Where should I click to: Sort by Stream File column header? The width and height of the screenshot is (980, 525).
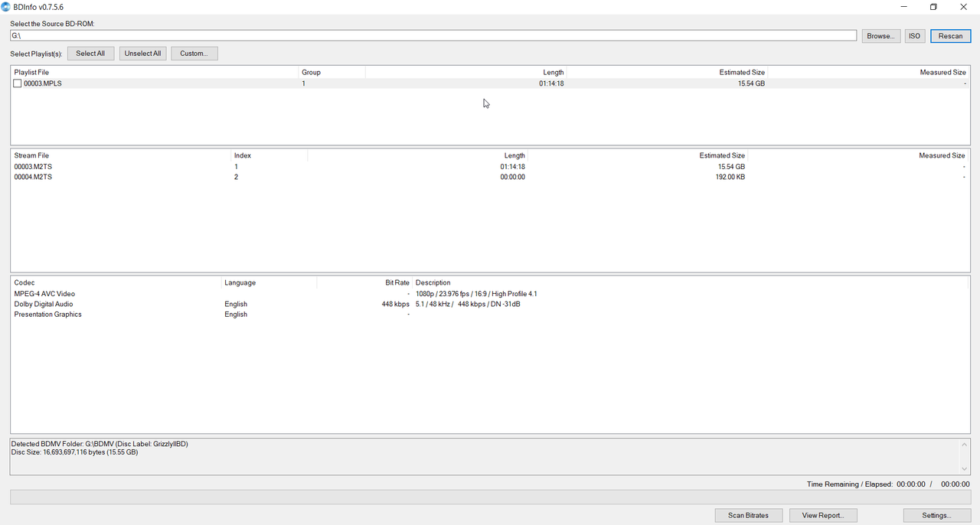[x=120, y=155]
